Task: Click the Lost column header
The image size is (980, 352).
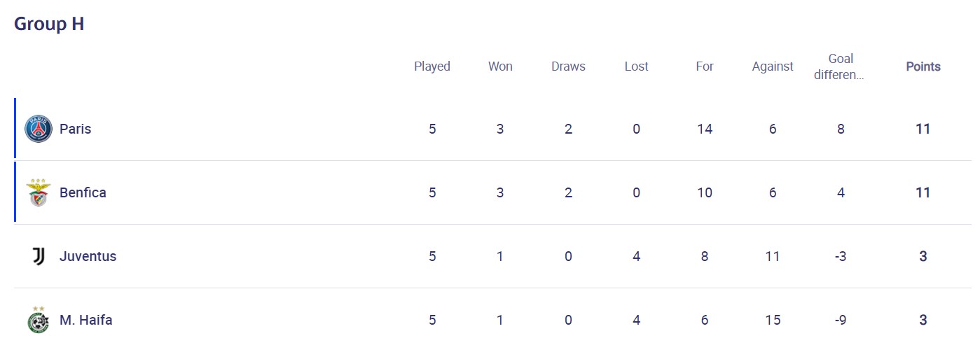Action: pyautogui.click(x=636, y=67)
